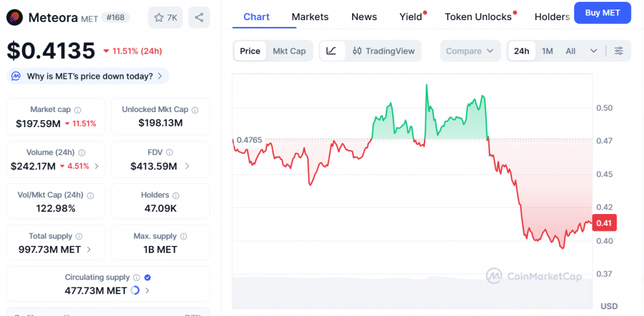Viewport: 644px width, 316px height.
Task: Click the 11.51% (24h) price change
Action: 132,51
